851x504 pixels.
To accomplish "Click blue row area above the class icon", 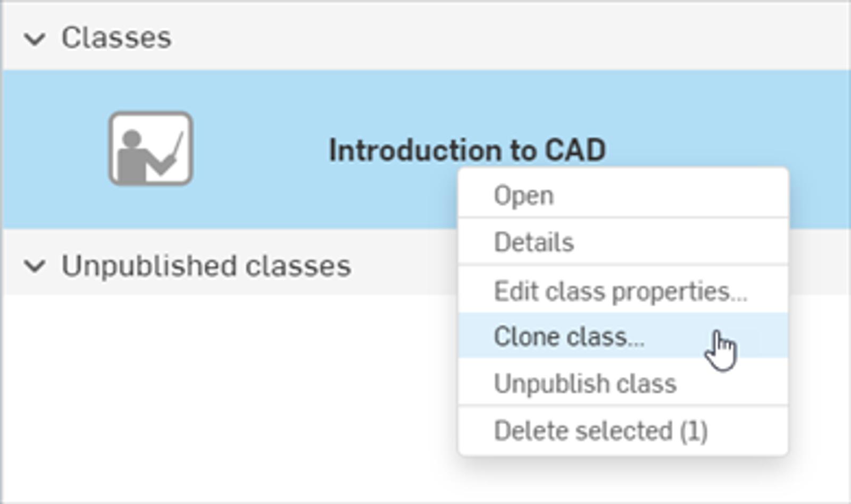I will pyautogui.click(x=151, y=89).
